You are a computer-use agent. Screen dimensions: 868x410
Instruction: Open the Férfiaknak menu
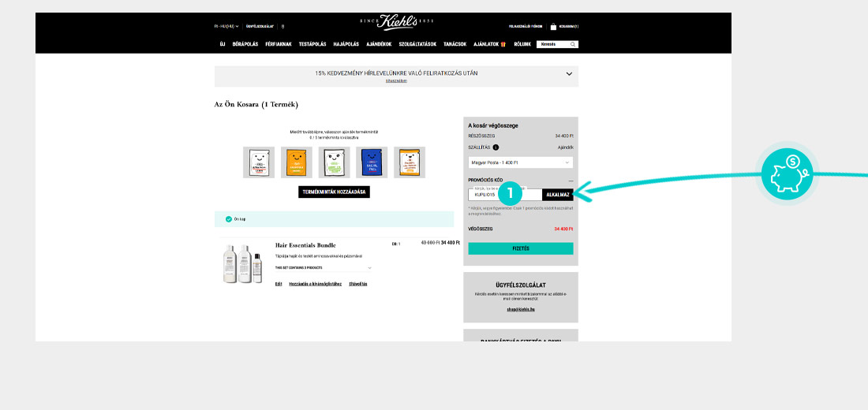(x=279, y=44)
